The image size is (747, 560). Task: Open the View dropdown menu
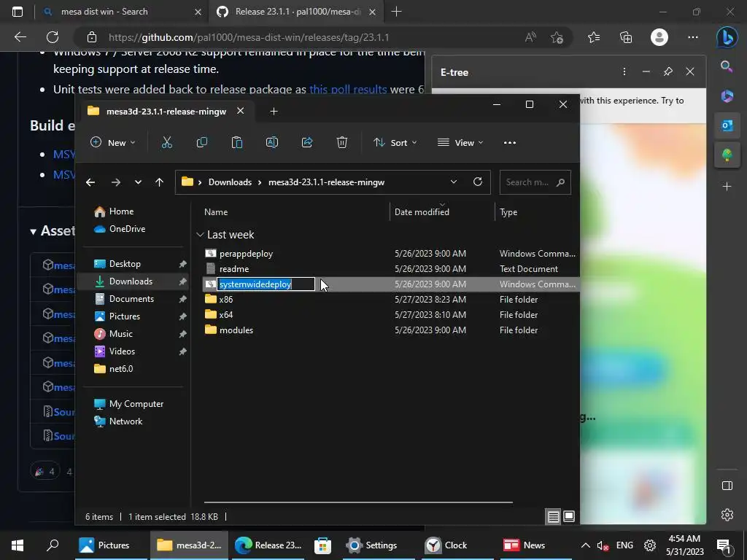460,142
